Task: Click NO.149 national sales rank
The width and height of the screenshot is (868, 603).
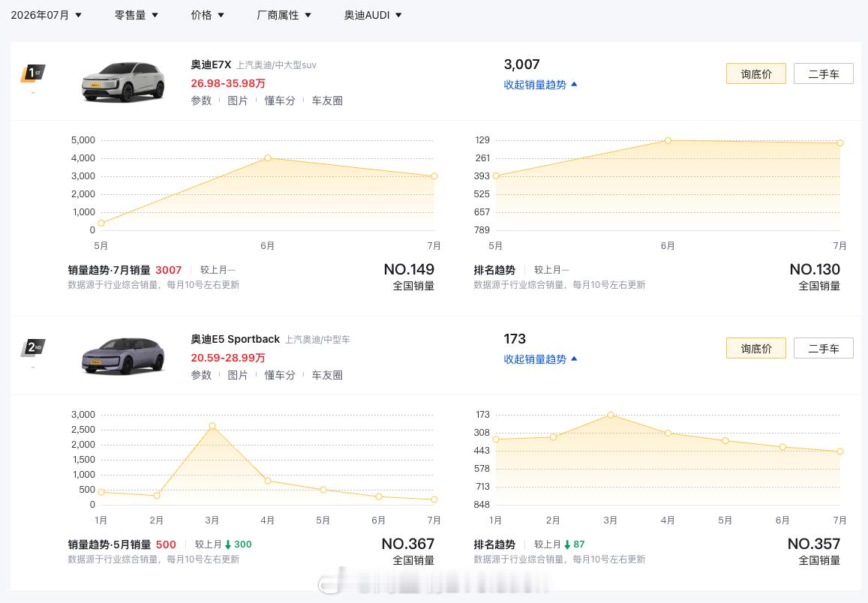Action: pyautogui.click(x=409, y=269)
